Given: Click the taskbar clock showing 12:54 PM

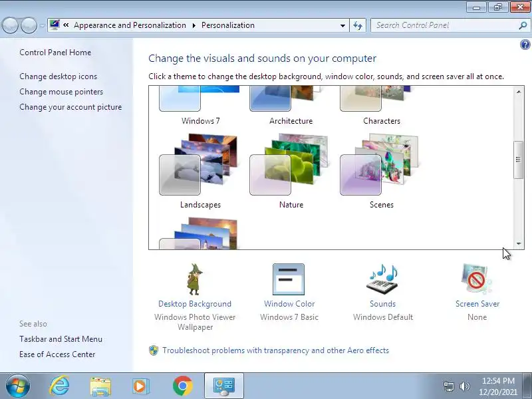Looking at the screenshot, I should [498, 386].
